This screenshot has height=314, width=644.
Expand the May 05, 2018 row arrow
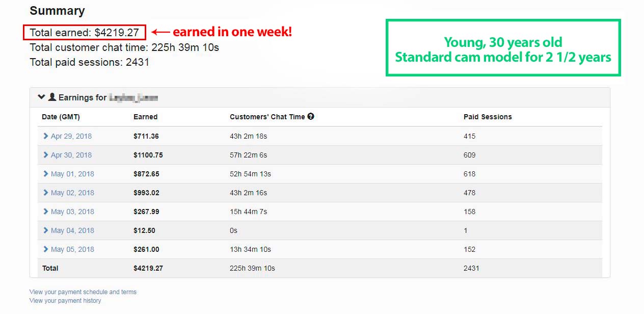point(46,249)
